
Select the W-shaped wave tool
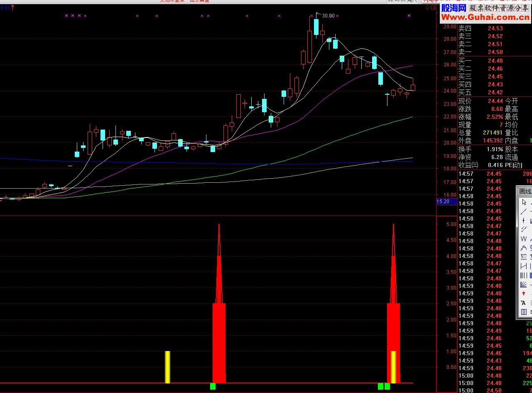pos(524,239)
